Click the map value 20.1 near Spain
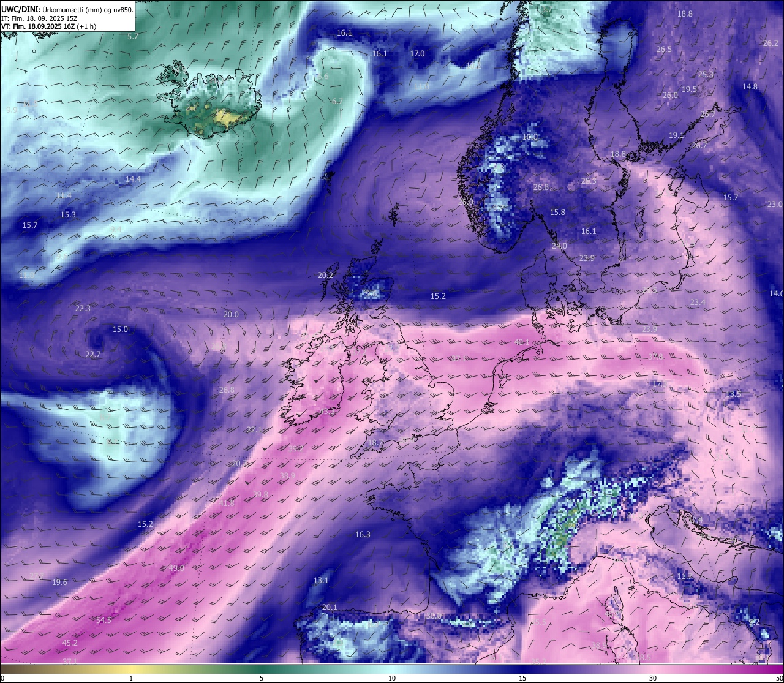Viewport: 784px width, 683px height. pyautogui.click(x=330, y=608)
